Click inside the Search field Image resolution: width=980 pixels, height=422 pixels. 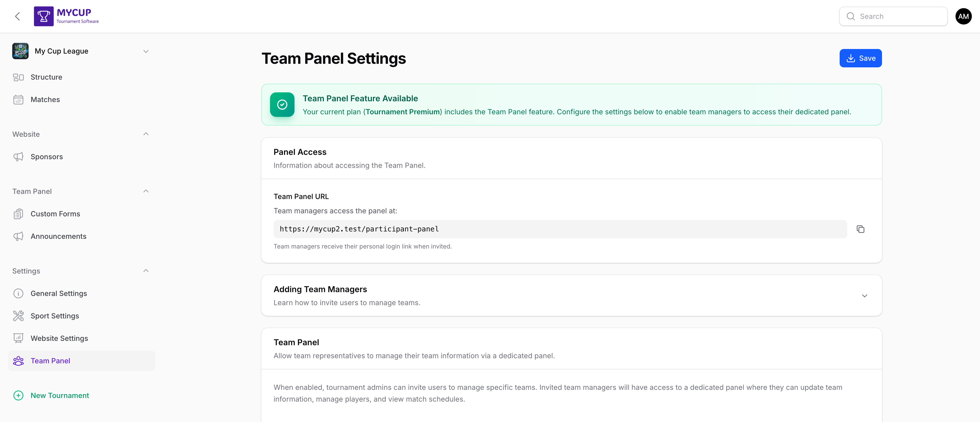pos(893,16)
